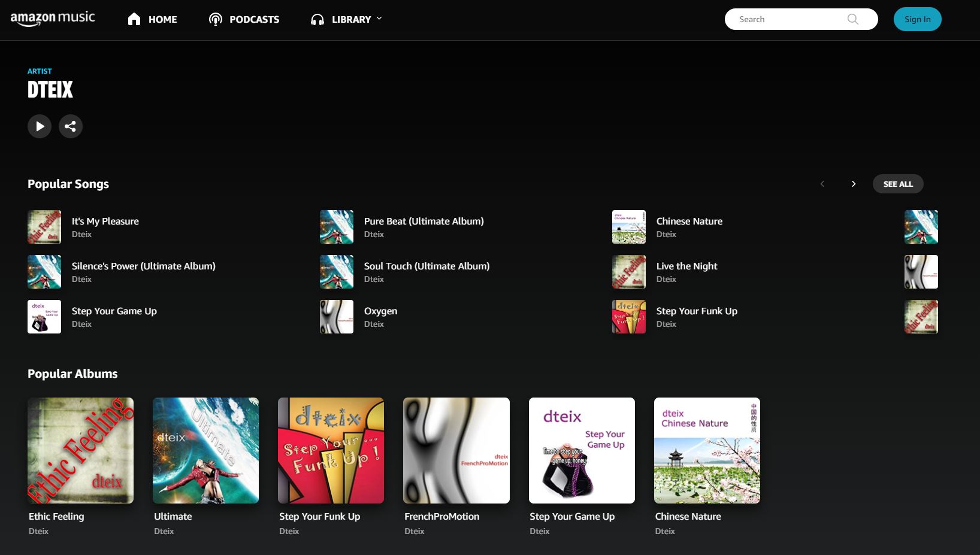Image resolution: width=980 pixels, height=555 pixels.
Task: Click thumbnail of the Chinese Nature song
Action: pos(629,227)
